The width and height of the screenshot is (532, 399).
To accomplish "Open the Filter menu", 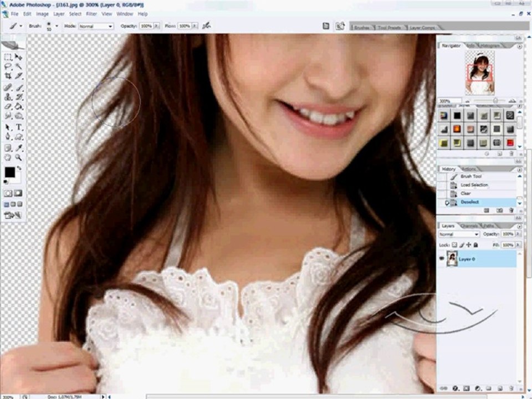I will pos(91,14).
